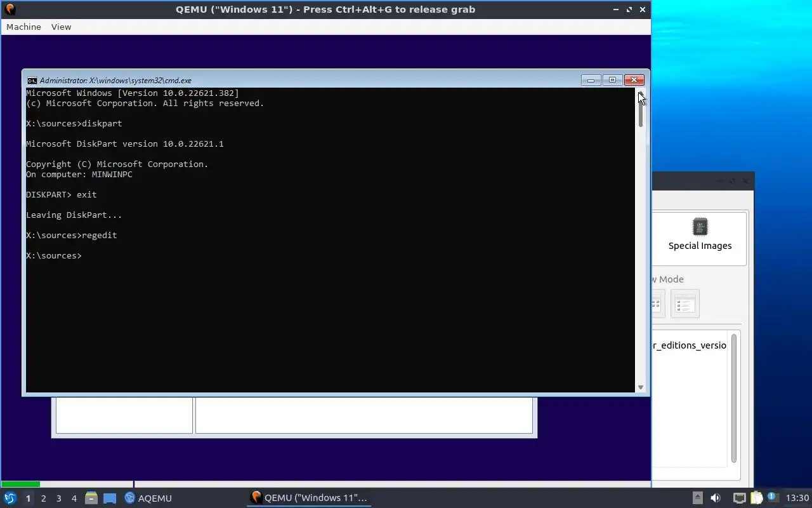
Task: Click the clipboard manager tray icon
Action: (756, 498)
